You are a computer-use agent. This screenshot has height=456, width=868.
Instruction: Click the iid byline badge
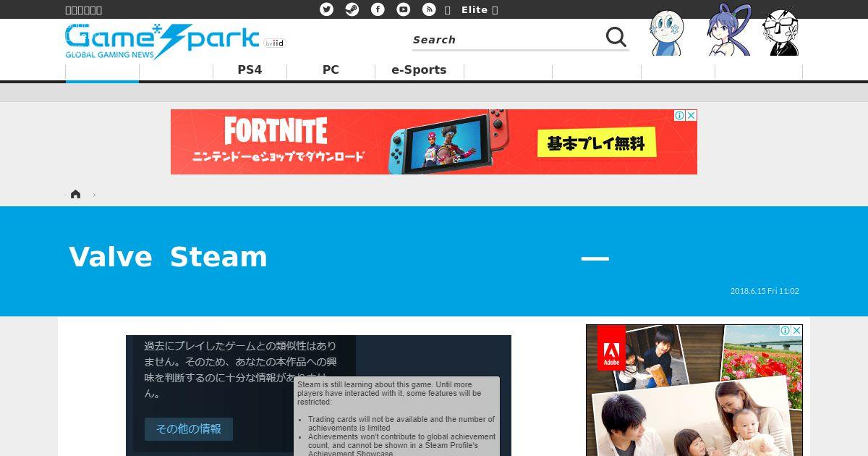coord(275,43)
